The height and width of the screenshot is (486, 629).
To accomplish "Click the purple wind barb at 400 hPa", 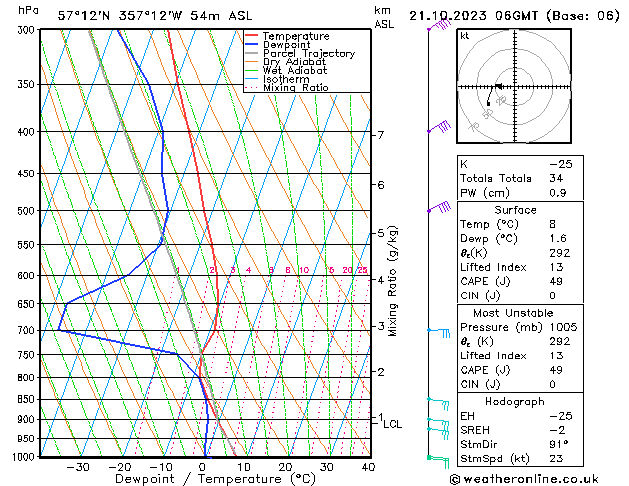I will click(439, 127).
